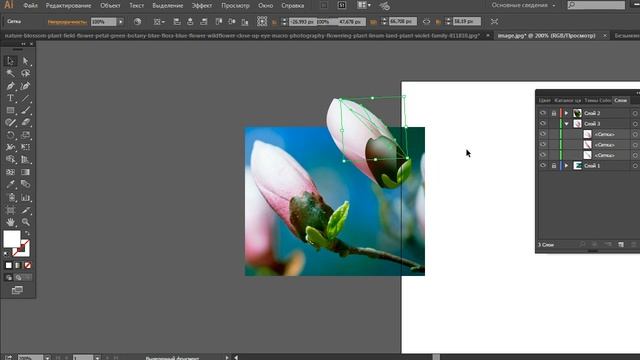This screenshot has height=360, width=640.
Task: Hide the second <Сетка> sublayer
Action: point(542,144)
